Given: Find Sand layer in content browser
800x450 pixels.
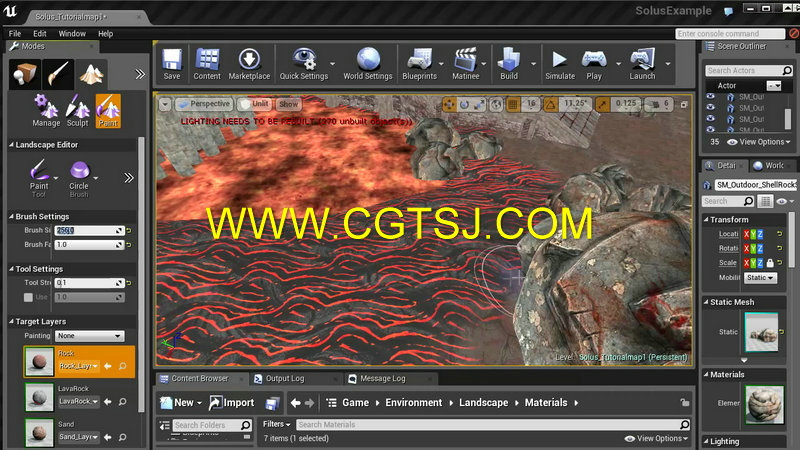Looking at the screenshot, I should point(122,437).
